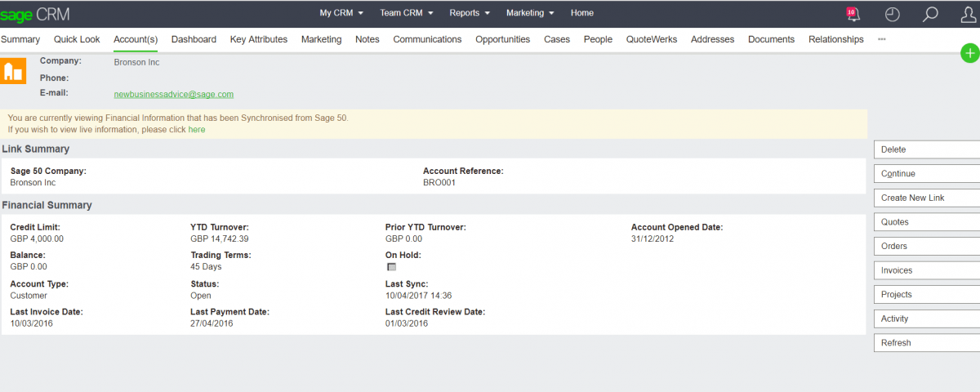Click the company name 'Bronson Inc' in header
The height and width of the screenshot is (392, 980).
[x=136, y=61]
